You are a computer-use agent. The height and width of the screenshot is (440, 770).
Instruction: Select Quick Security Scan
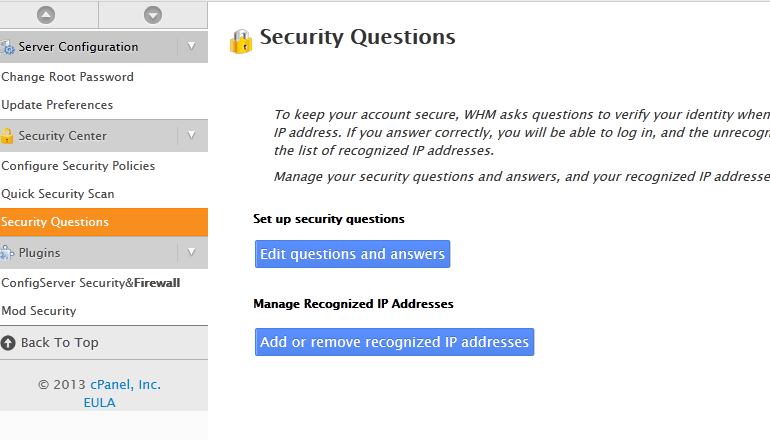(58, 194)
